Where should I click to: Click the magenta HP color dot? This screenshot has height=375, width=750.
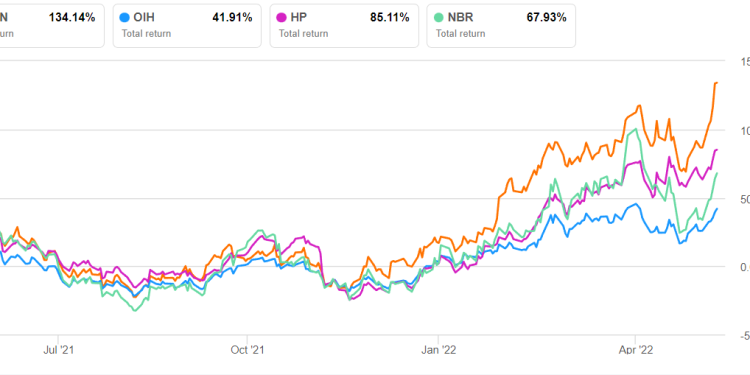pyautogui.click(x=282, y=18)
